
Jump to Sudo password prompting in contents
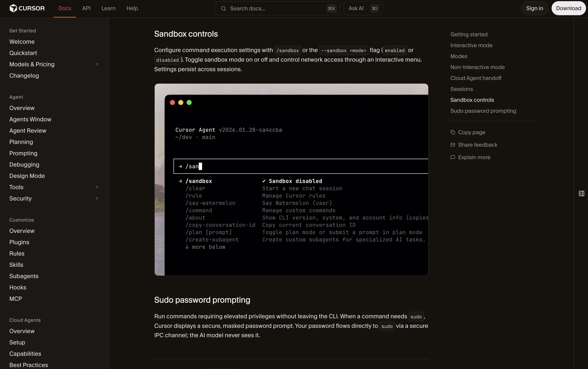pyautogui.click(x=483, y=111)
